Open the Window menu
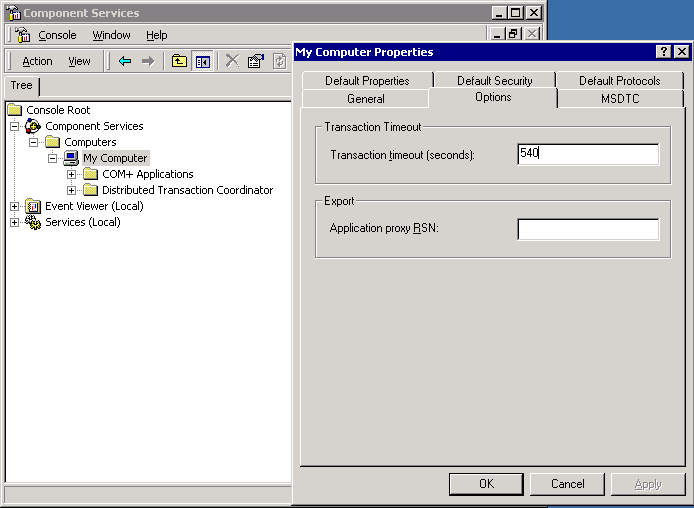 click(x=111, y=35)
